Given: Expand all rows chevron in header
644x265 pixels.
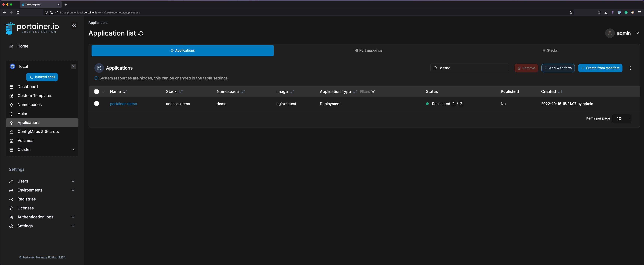Looking at the screenshot, I should (x=104, y=92).
